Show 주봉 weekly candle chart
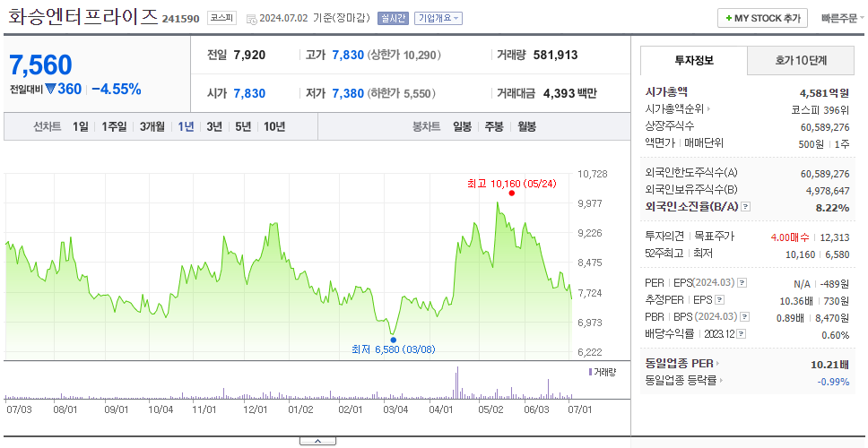868x448 pixels. tap(494, 127)
